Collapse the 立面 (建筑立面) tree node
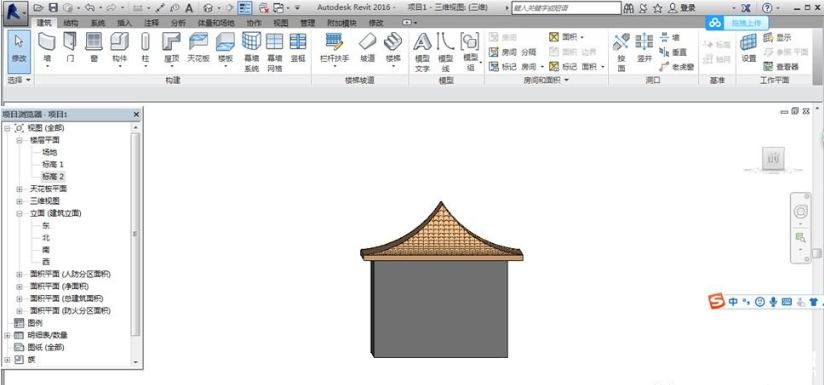Screen dimensions: 824x385 [x=19, y=213]
